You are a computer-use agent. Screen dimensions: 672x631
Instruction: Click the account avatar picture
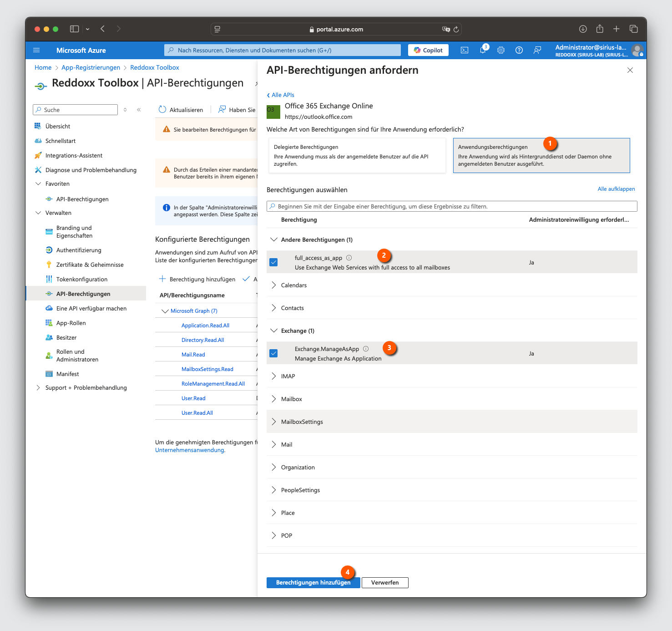637,50
